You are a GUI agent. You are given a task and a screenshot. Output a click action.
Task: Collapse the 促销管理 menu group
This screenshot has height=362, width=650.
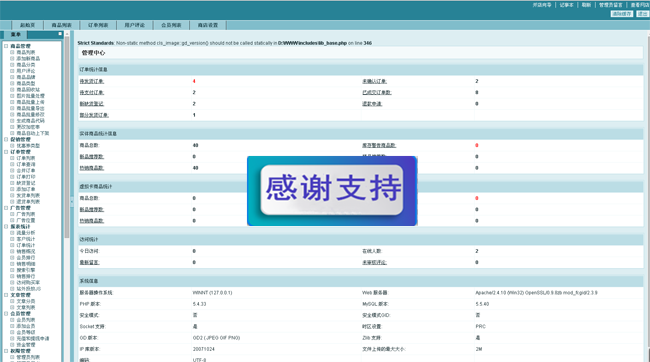[6, 139]
